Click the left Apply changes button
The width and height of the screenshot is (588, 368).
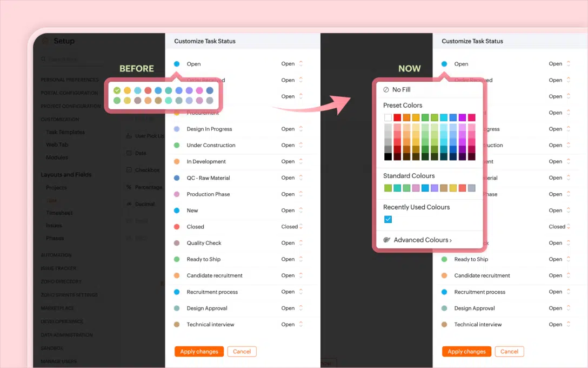click(199, 351)
